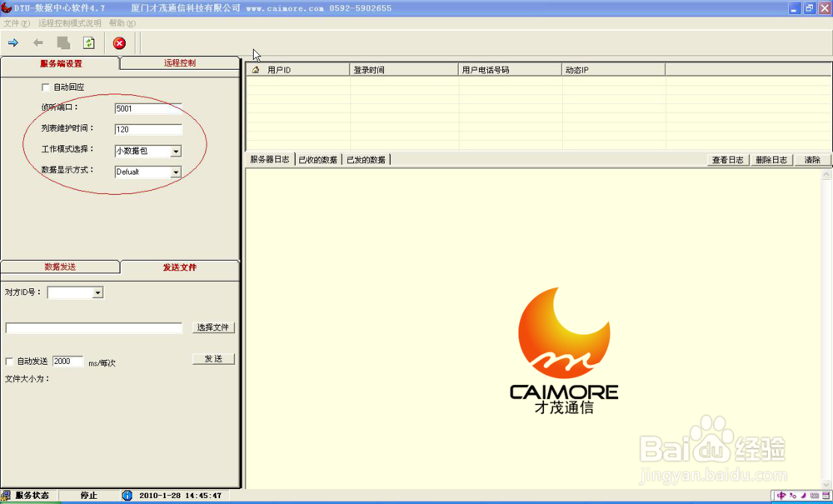
Task: Click the log panel vertical scrollbar
Action: click(826, 329)
